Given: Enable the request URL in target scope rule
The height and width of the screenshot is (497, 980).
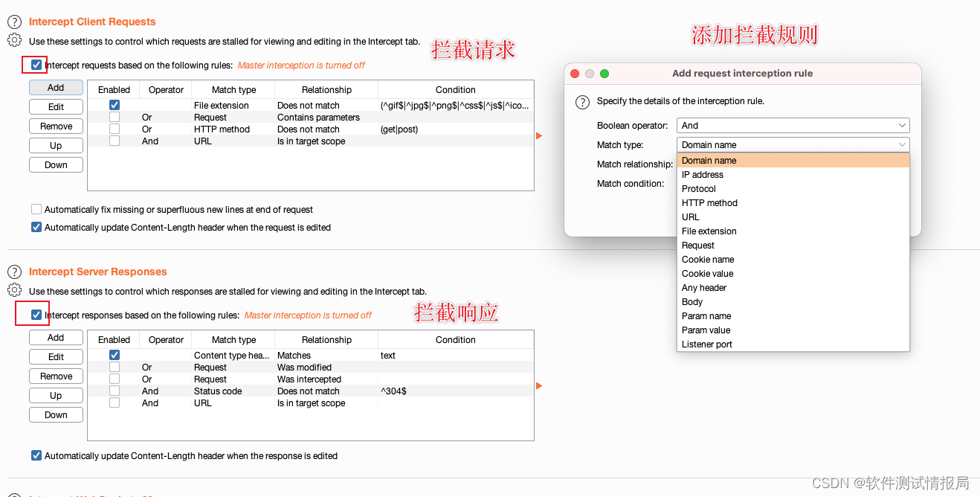Looking at the screenshot, I should click(115, 141).
